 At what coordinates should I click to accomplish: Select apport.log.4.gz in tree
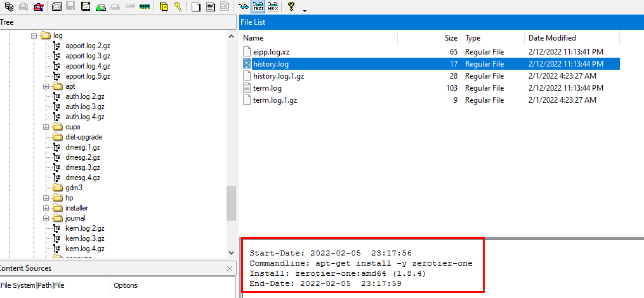(88, 66)
